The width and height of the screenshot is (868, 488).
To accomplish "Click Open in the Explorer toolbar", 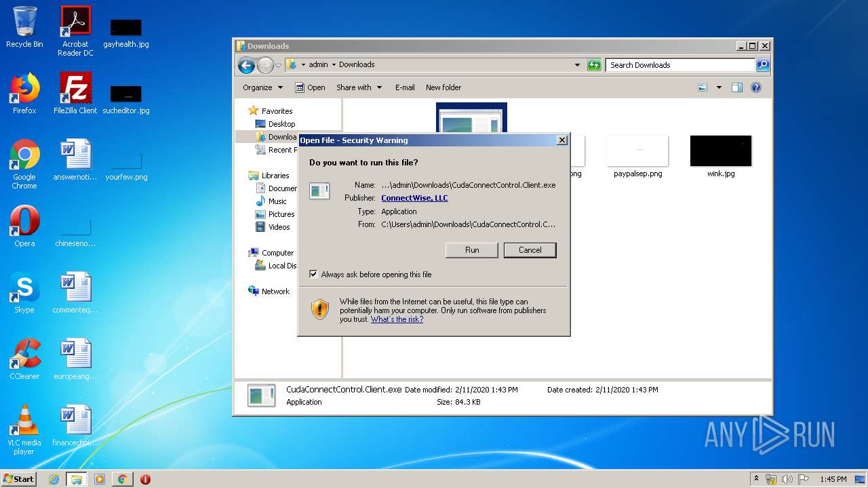I will coord(310,87).
